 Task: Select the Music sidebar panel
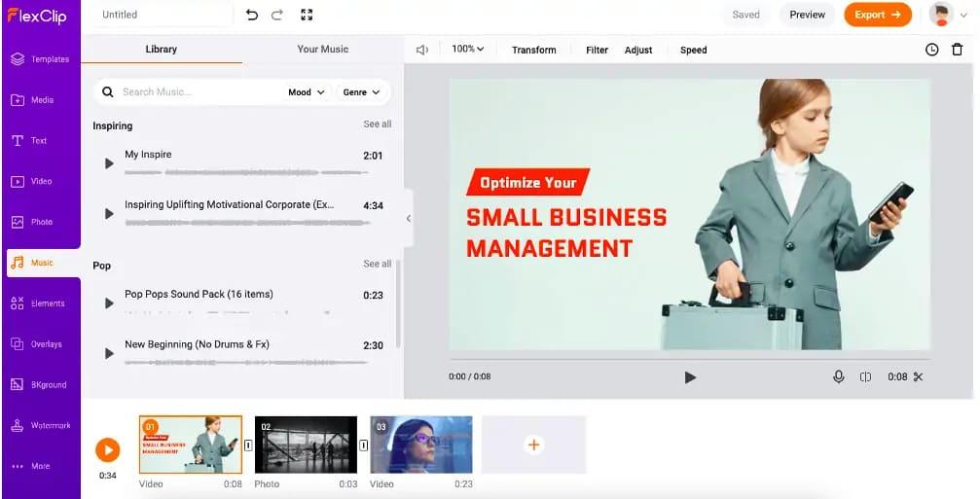click(43, 263)
